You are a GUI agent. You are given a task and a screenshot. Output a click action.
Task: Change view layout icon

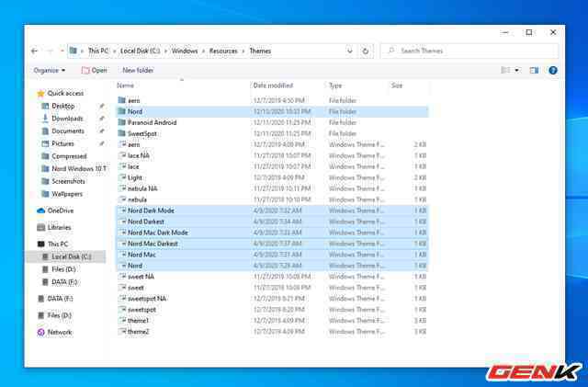pyautogui.click(x=505, y=70)
